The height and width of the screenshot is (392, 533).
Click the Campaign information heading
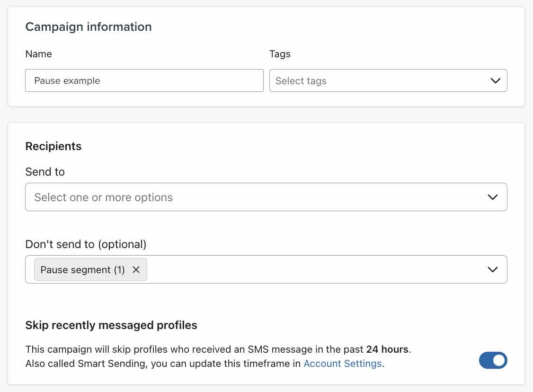(89, 27)
